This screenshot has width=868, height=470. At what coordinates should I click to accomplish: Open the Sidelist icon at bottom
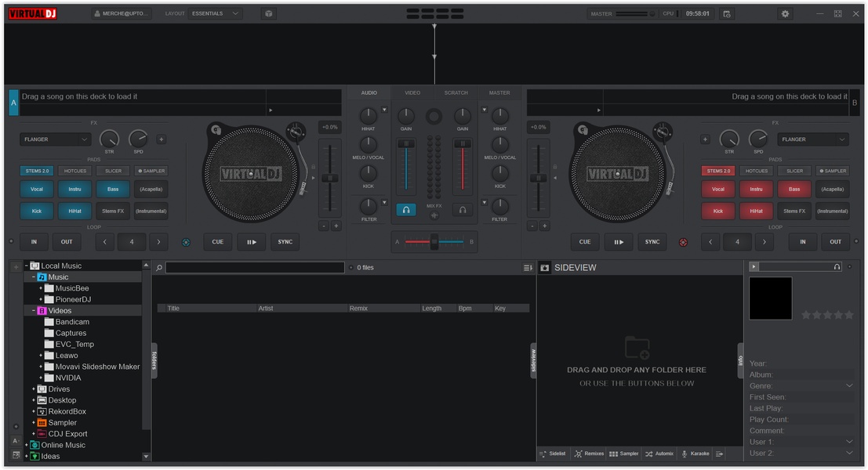tap(543, 454)
